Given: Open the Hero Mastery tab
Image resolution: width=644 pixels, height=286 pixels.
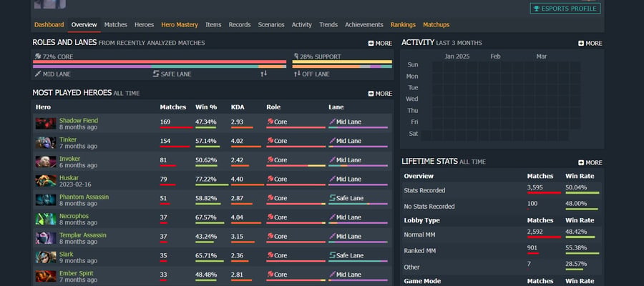Looking at the screenshot, I should coord(180,24).
